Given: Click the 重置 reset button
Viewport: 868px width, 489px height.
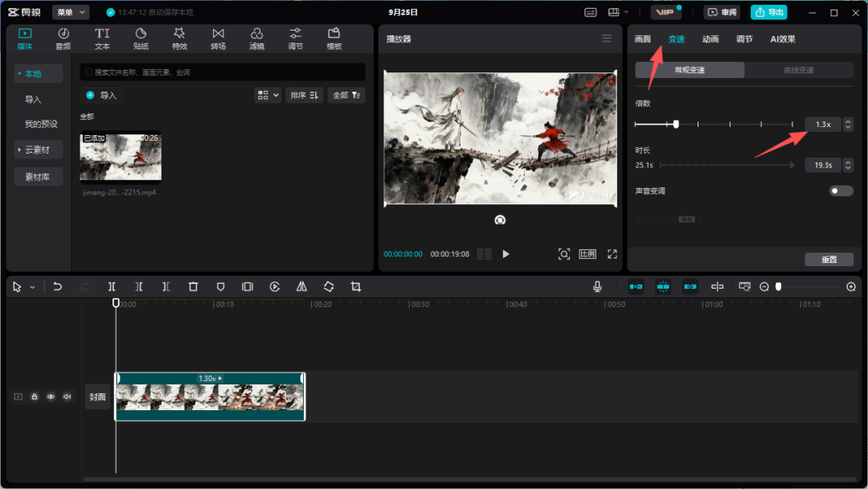Looking at the screenshot, I should [829, 259].
